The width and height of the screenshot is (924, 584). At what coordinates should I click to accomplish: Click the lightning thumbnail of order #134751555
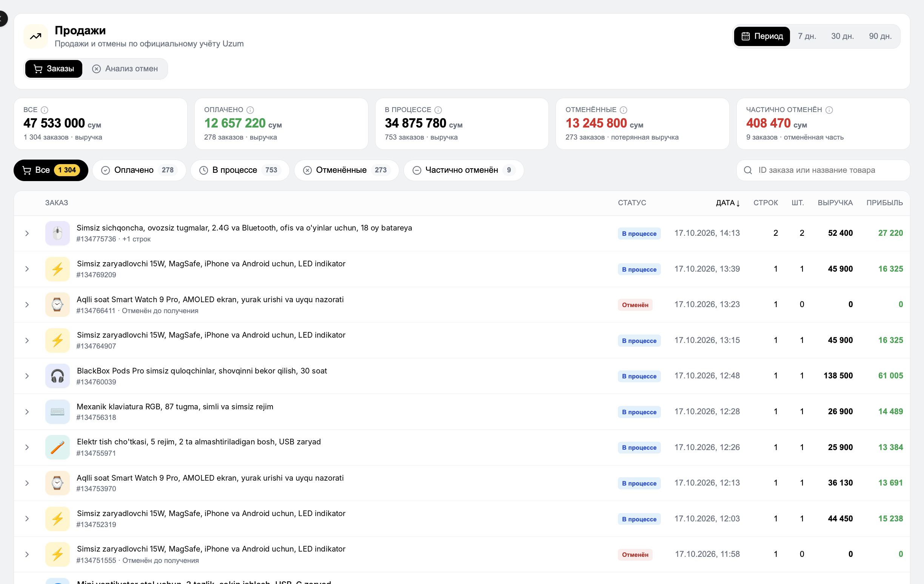point(57,554)
